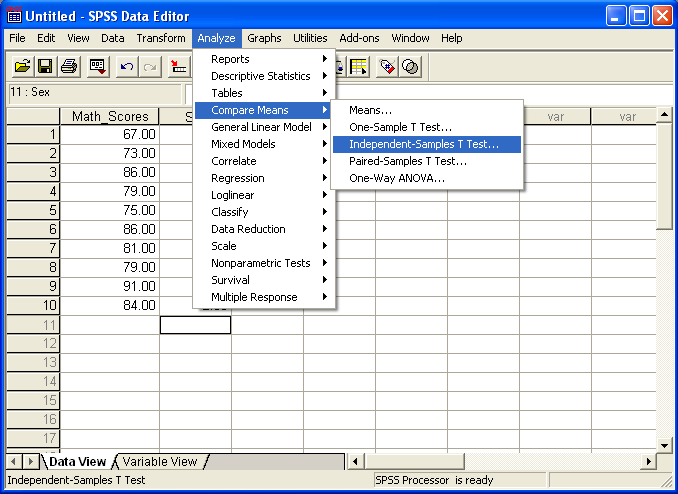Click the Save File toolbar icon
Image resolution: width=678 pixels, height=494 pixels.
(x=45, y=67)
